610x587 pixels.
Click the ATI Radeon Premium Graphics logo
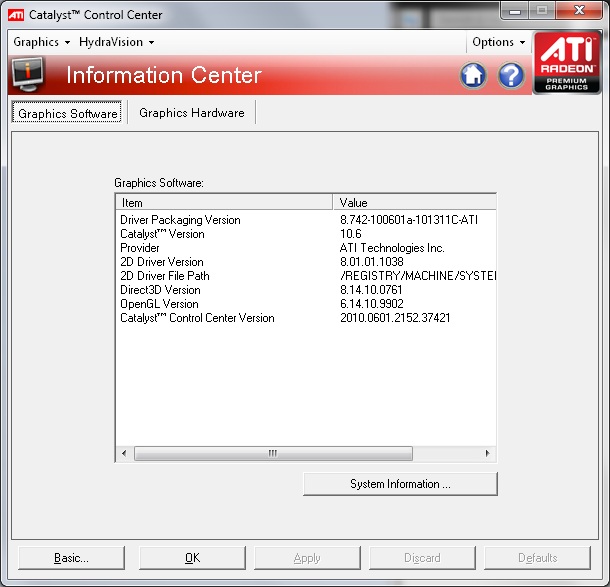(566, 63)
